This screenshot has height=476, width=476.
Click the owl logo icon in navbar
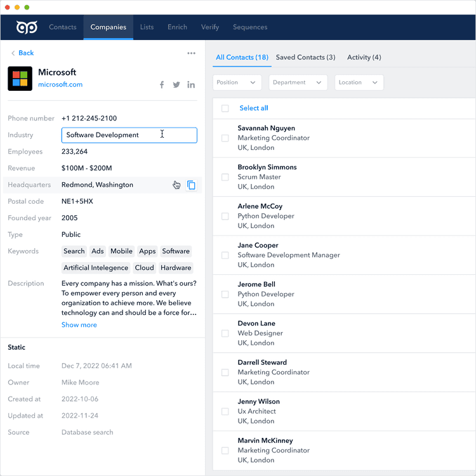point(27,27)
